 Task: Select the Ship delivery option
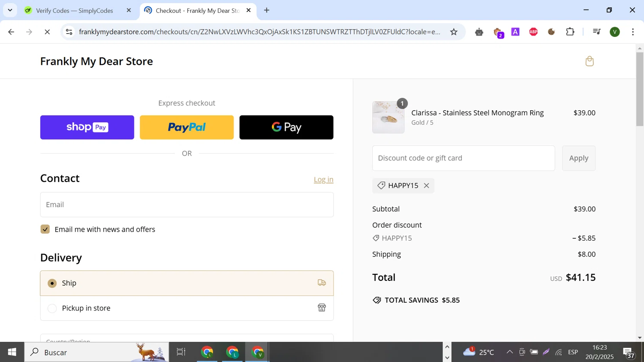point(187,283)
